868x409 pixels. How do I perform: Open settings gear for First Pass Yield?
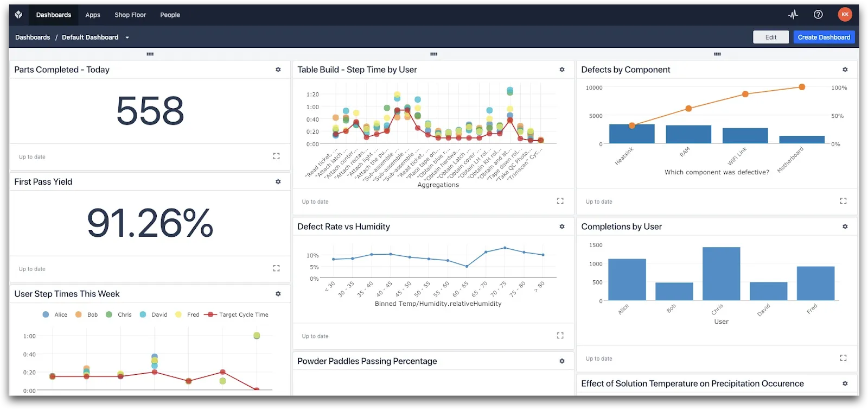tap(278, 182)
